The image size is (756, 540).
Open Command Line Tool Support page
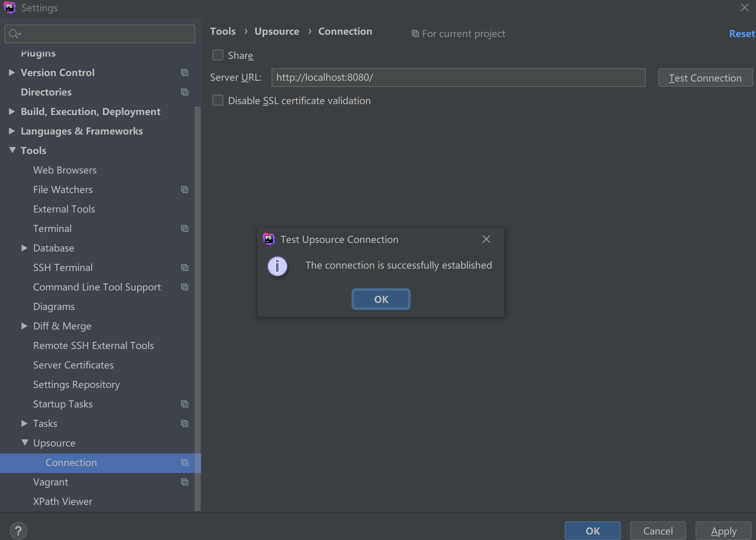[97, 287]
